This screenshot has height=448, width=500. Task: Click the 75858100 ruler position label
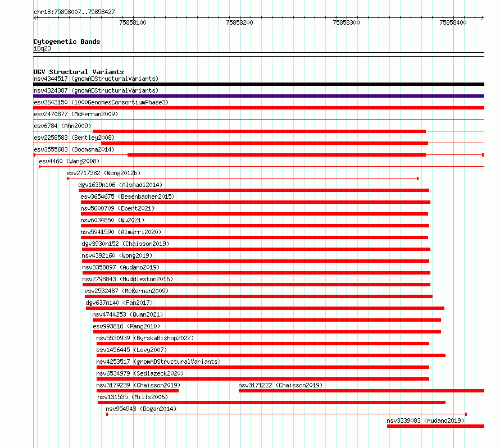[133, 22]
